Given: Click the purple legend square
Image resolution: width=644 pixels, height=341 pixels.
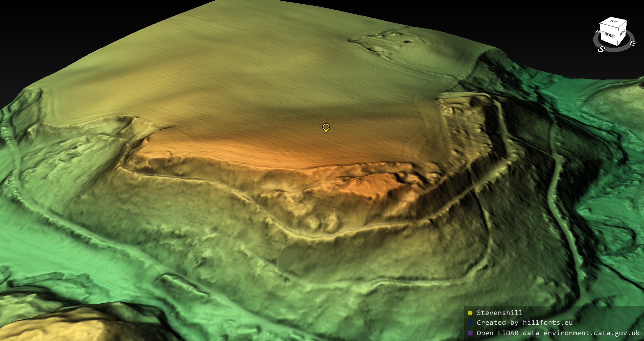Looking at the screenshot, I should pyautogui.click(x=470, y=333).
